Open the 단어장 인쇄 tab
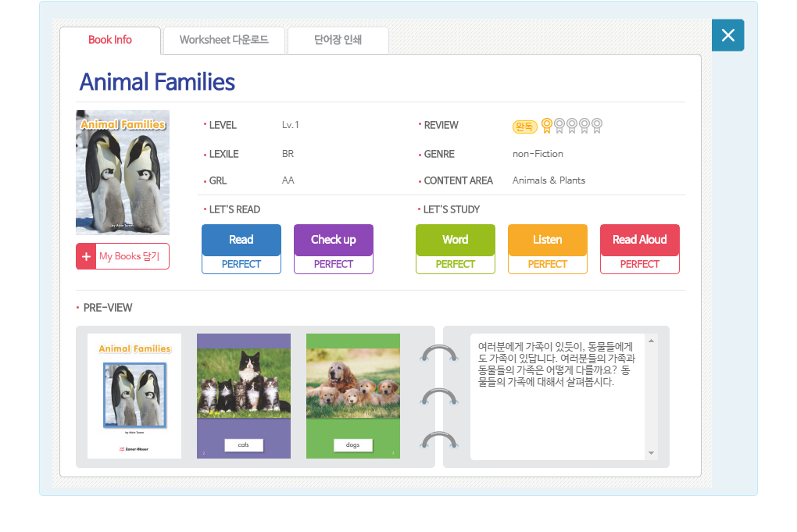The image size is (797, 532). point(338,40)
